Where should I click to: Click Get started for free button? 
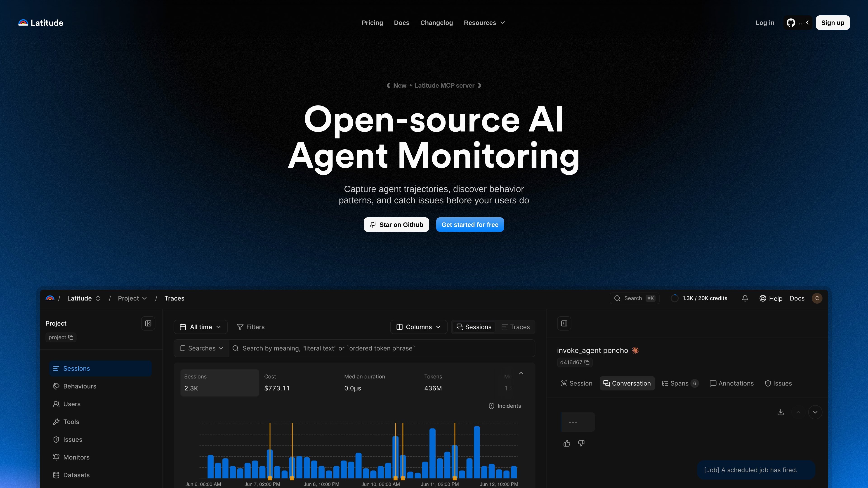pos(470,225)
